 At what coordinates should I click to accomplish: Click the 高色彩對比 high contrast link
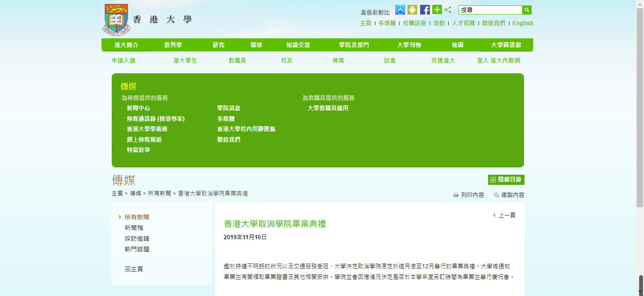tap(375, 13)
